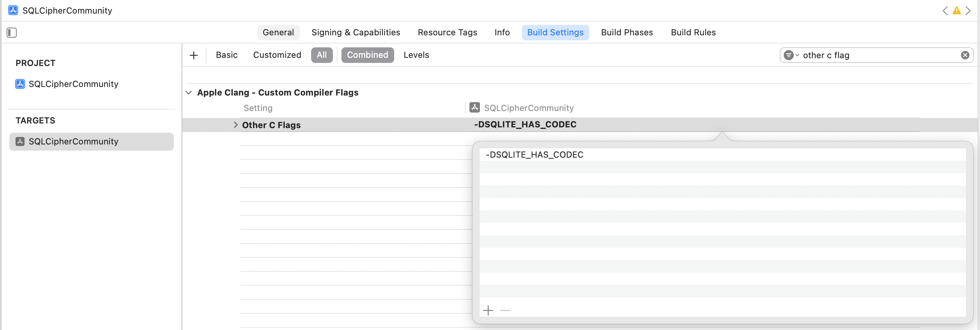Expand the Other C Flags row

click(235, 125)
